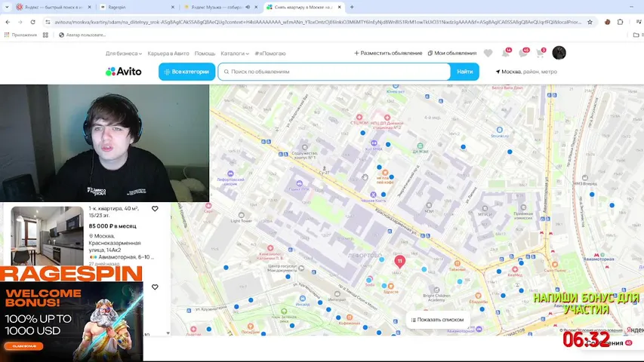Open the browser extensions puzzle icon
644x362 pixels.
[x=620, y=22]
